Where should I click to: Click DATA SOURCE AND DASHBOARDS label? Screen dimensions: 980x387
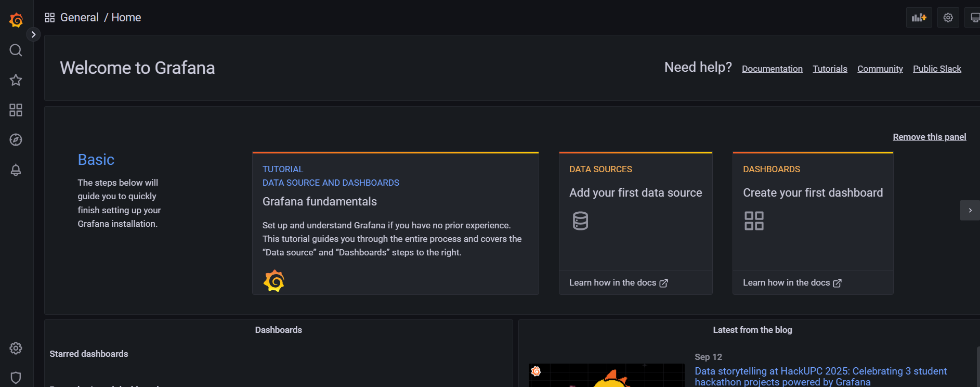(x=331, y=183)
